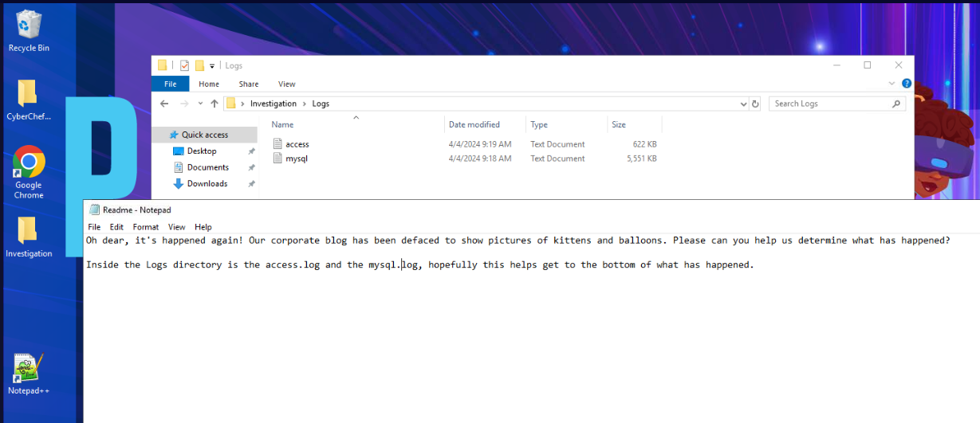Select Downloads in navigation pane

207,183
